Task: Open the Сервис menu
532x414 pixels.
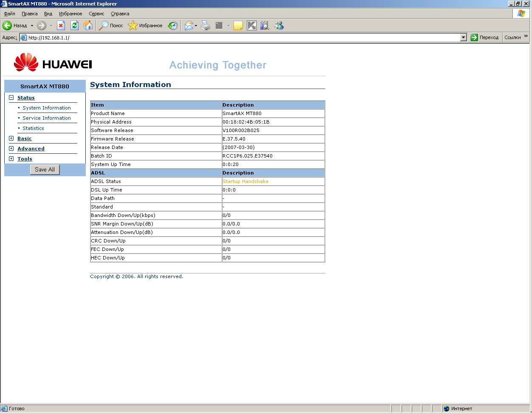Action: point(96,14)
